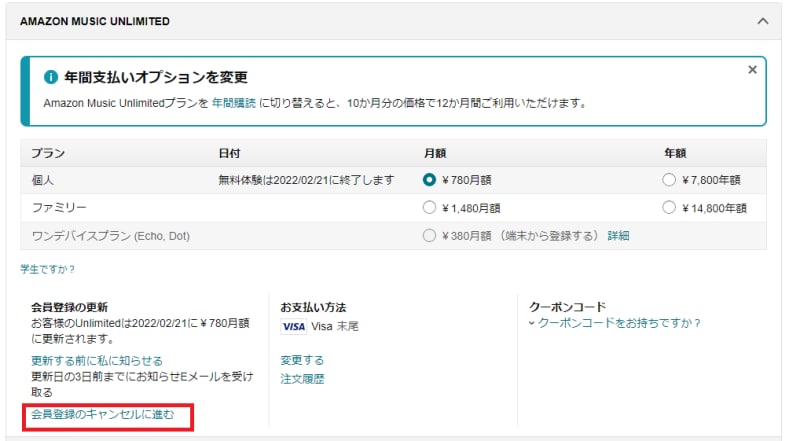Select ワンデバイスプラン ¥380 monthly radio

point(430,236)
